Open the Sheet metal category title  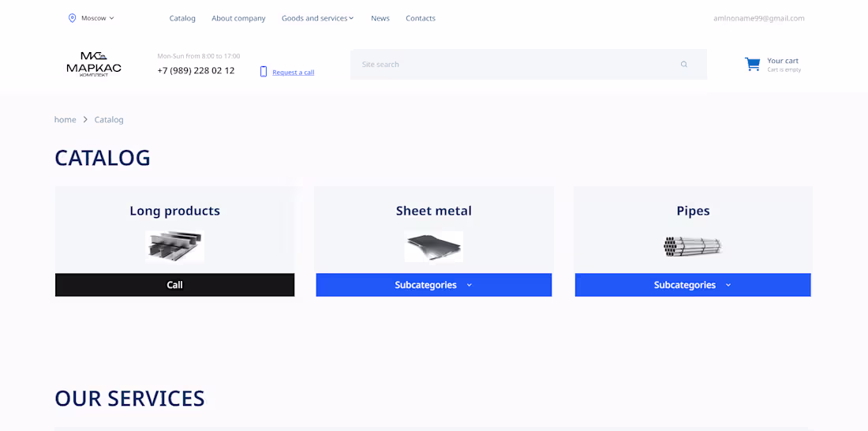(434, 211)
